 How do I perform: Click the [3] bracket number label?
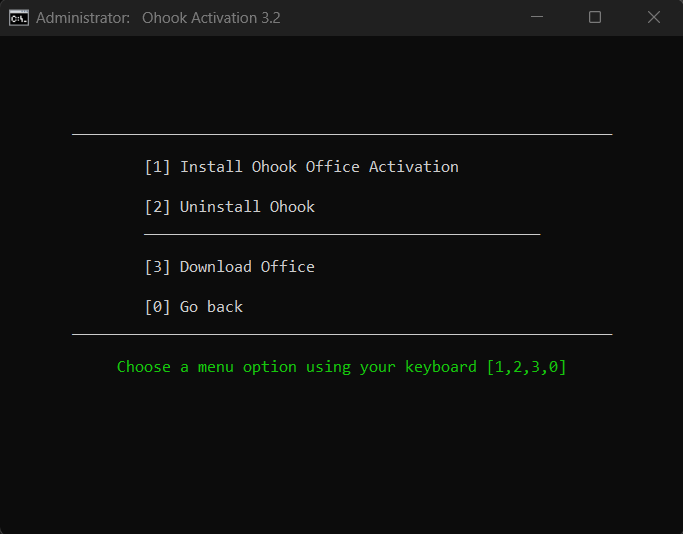157,267
